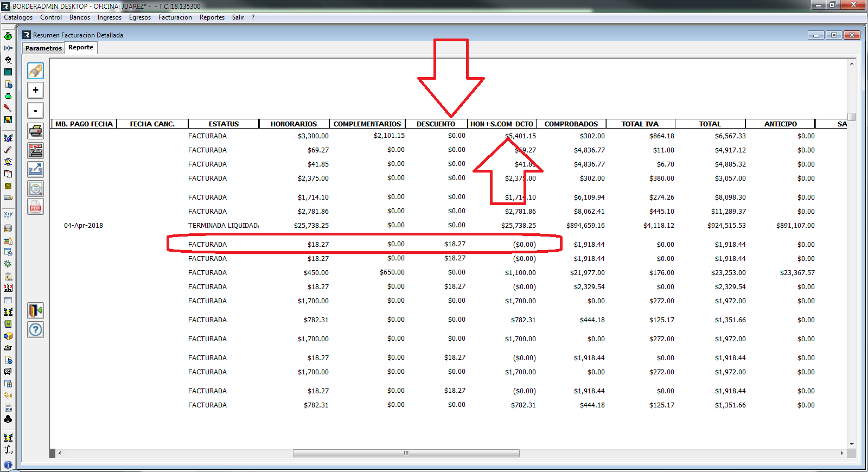868x472 pixels.
Task: Open the ? help menu
Action: [x=253, y=17]
